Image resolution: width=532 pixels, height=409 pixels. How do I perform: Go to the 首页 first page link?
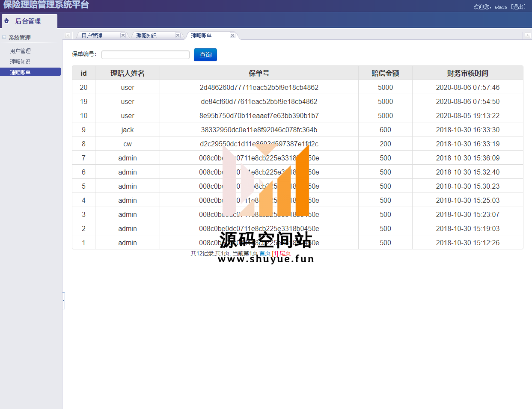coord(265,253)
